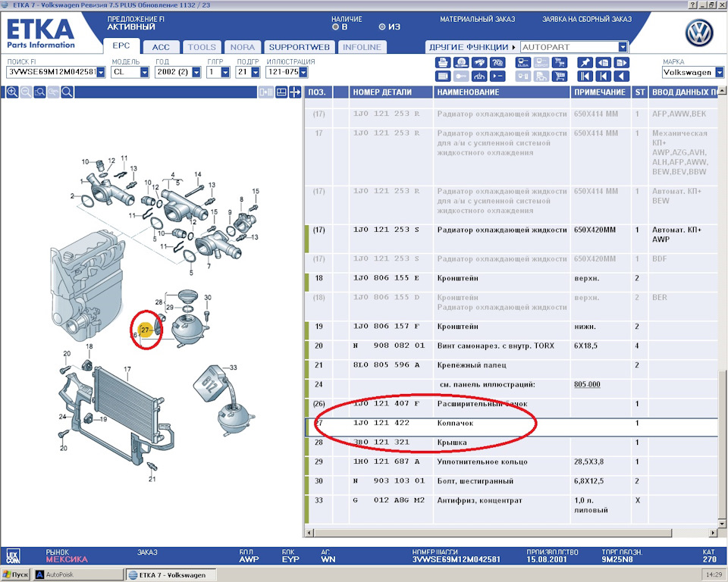728x582 pixels.
Task: Click the greyed DEPOT icon
Action: coord(541,63)
